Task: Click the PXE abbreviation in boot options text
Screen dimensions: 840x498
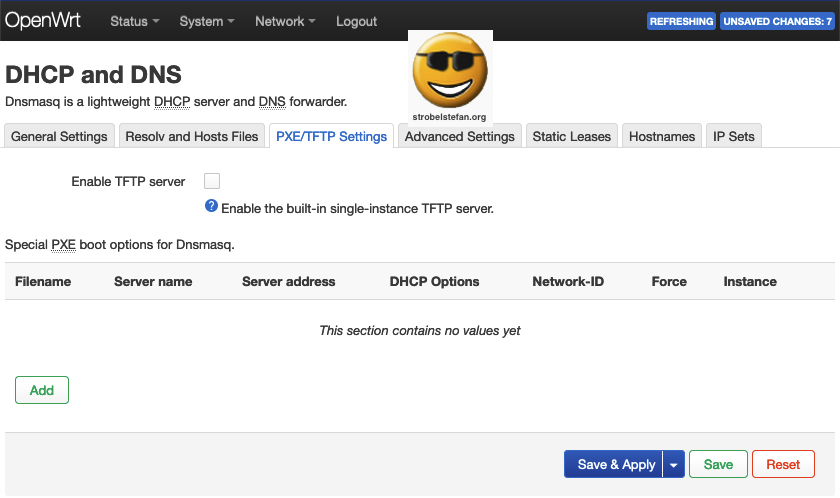Action: (x=63, y=245)
